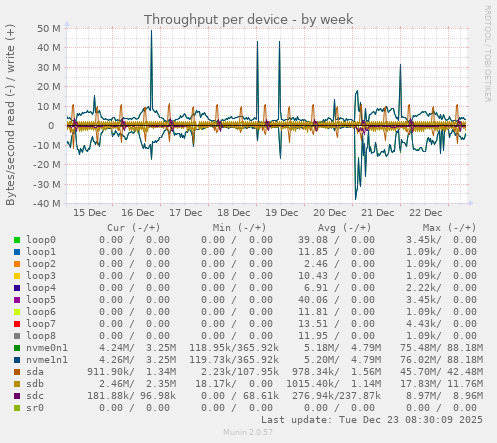Click the nvme0n1 green legend swatch
The height and width of the screenshot is (443, 497).
pos(17,348)
